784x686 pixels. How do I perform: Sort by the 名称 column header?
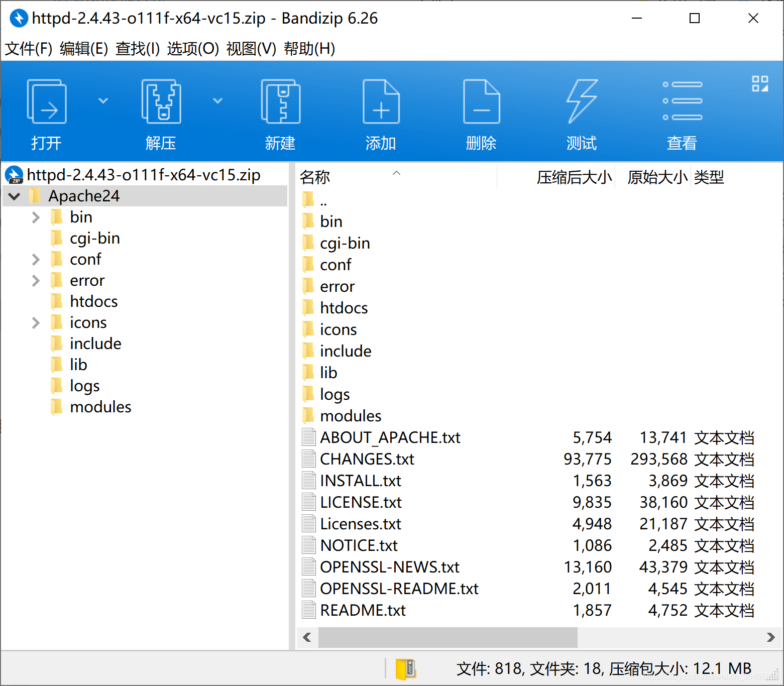tap(396, 177)
